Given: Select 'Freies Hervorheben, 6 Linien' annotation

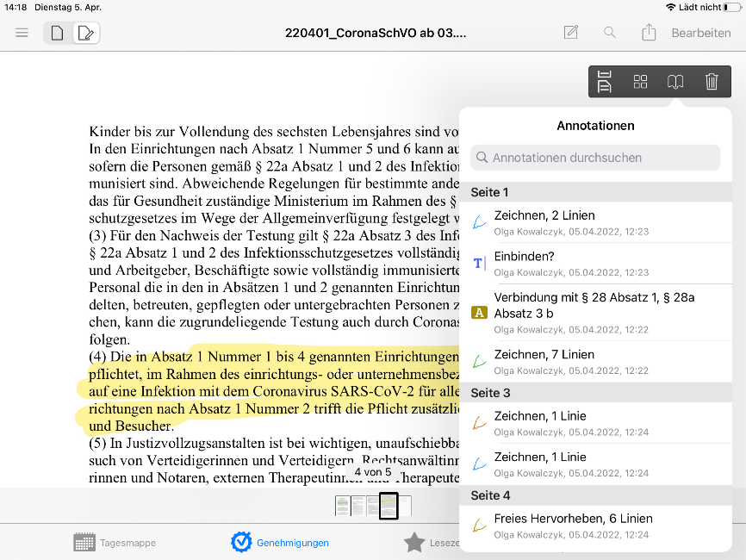Looking at the screenshot, I should pyautogui.click(x=595, y=526).
